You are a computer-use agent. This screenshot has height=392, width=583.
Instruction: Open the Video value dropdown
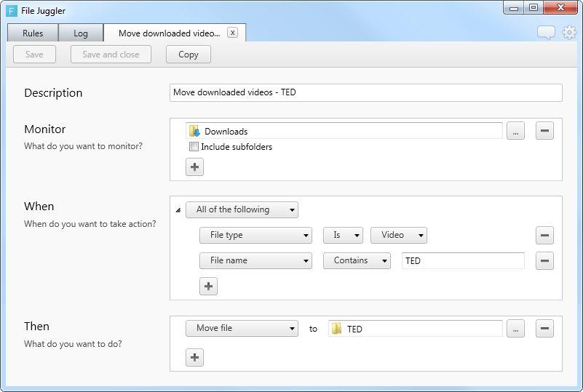[399, 235]
